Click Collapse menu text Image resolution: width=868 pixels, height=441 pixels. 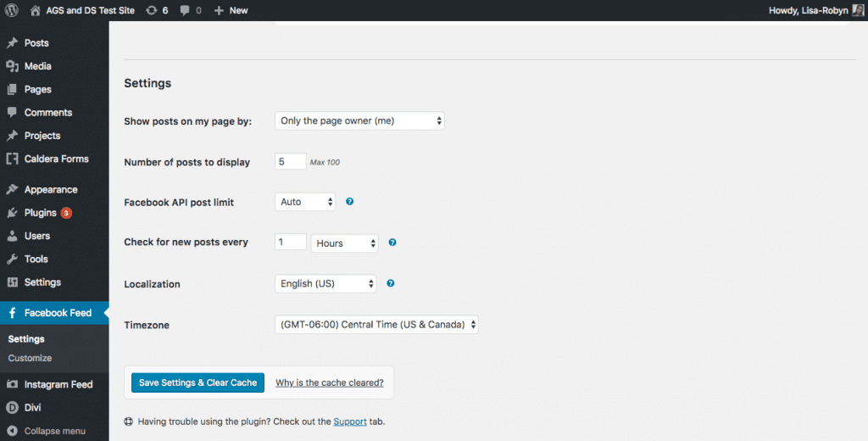(x=55, y=431)
